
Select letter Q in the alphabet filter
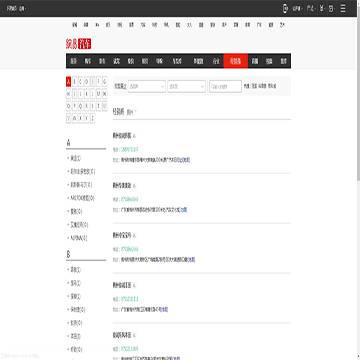tap(80, 106)
